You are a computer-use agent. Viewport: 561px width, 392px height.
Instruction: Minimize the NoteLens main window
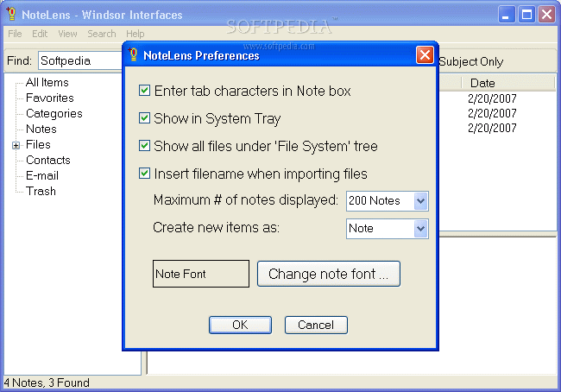coord(507,15)
